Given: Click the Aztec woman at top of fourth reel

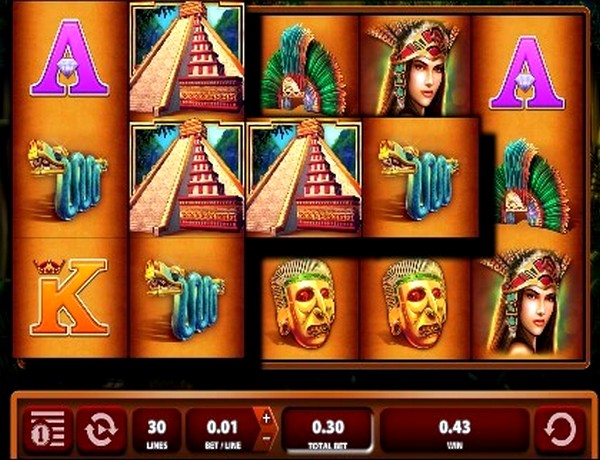Looking at the screenshot, I should click(x=415, y=66).
